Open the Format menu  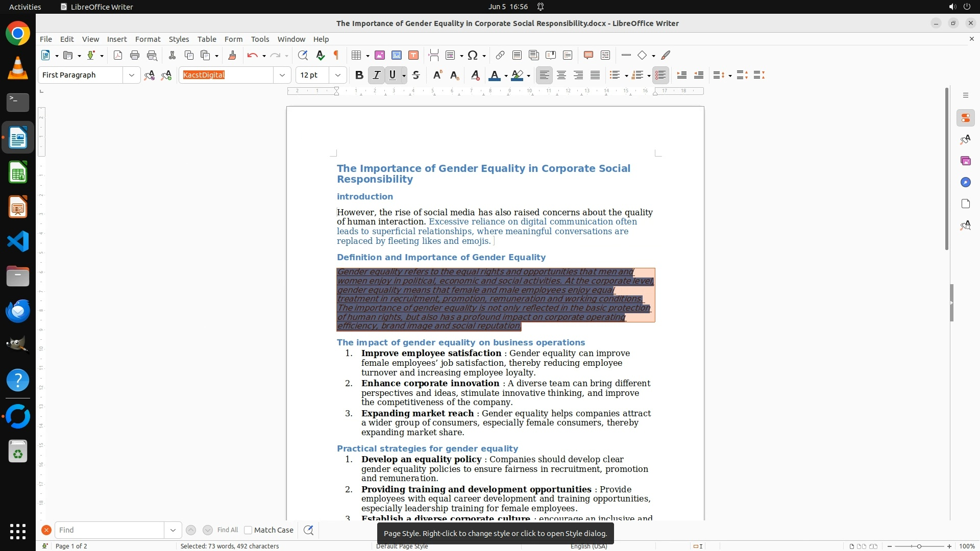click(x=148, y=39)
